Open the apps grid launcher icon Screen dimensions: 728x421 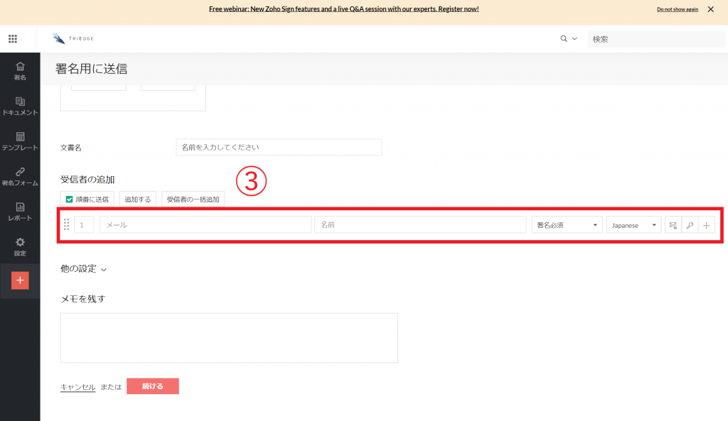coord(13,39)
